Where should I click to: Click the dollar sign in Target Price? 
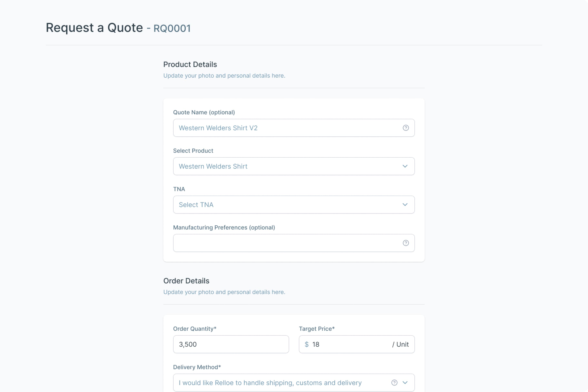(306, 344)
